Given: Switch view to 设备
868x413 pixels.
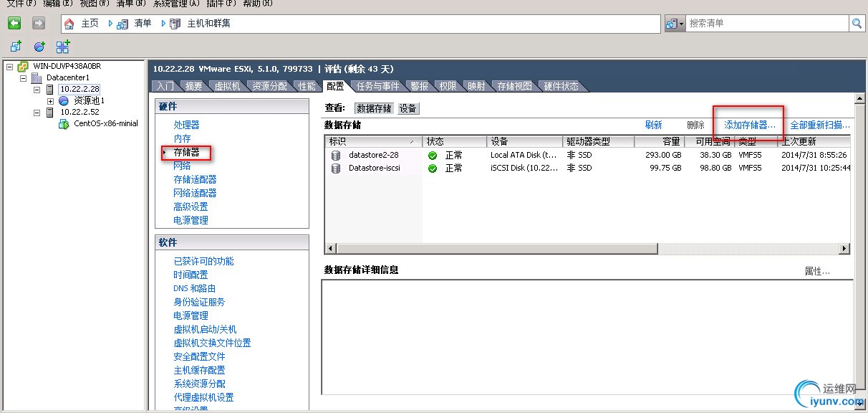Looking at the screenshot, I should 408,108.
